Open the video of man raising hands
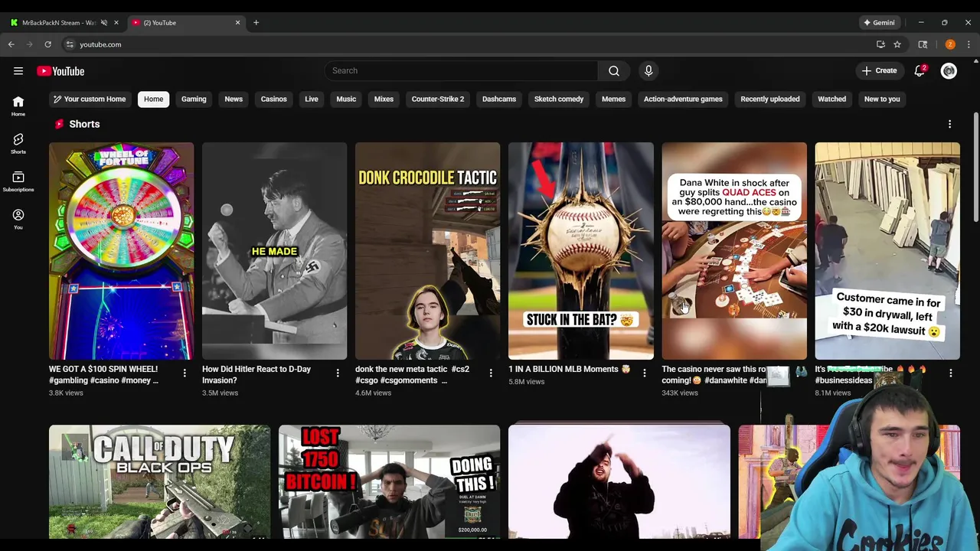This screenshot has height=551, width=980. tap(619, 482)
